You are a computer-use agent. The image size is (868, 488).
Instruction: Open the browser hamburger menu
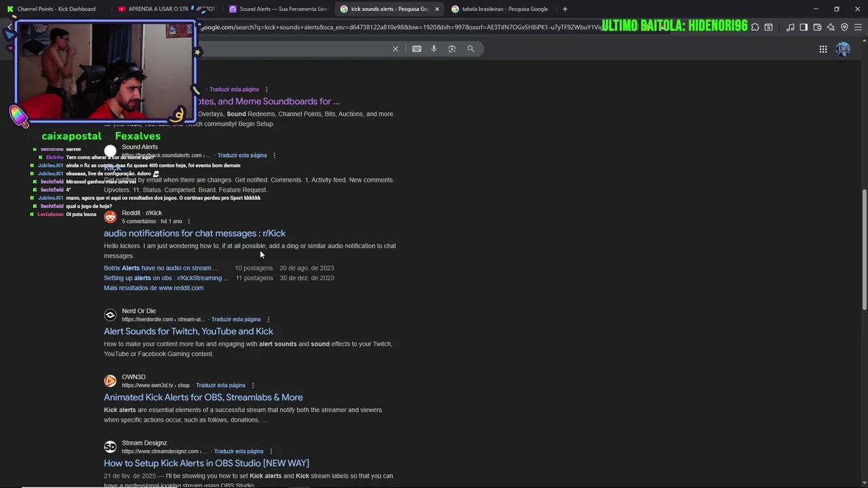tap(858, 27)
